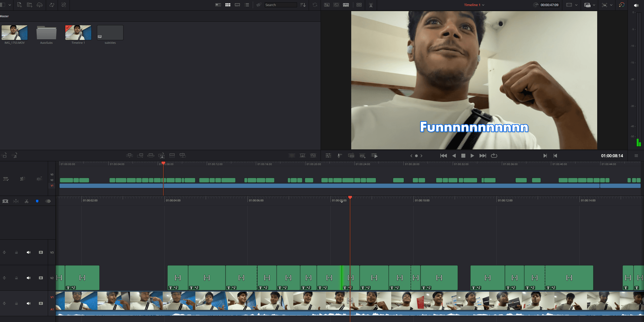Click the Sync Clips icon
The image size is (644, 322).
(x=52, y=5)
